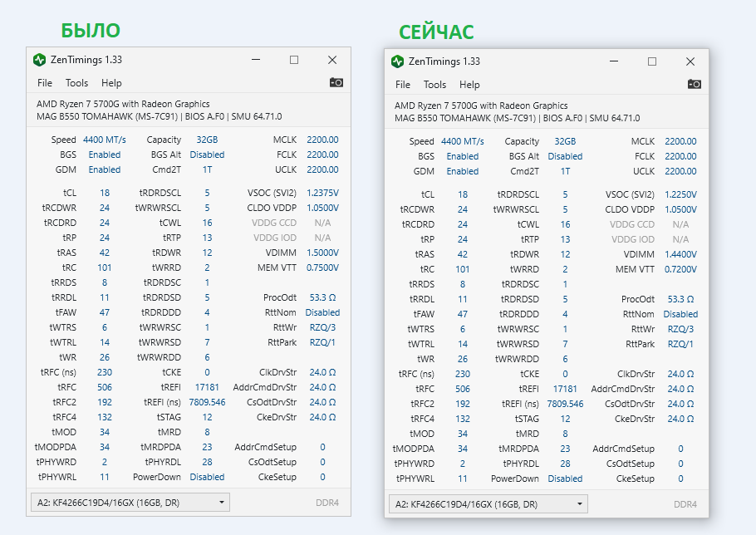Click the 4400 MT/s speed value in left window

click(104, 140)
